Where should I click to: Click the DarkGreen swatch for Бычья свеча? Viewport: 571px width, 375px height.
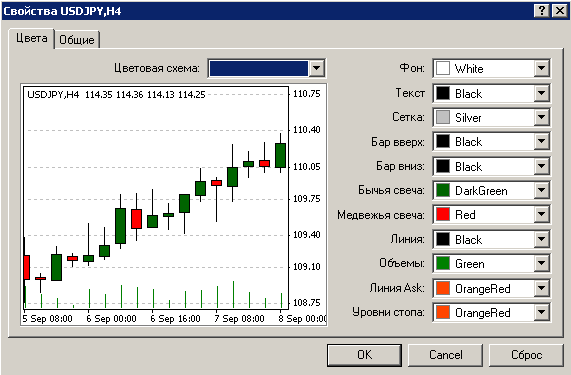point(443,190)
